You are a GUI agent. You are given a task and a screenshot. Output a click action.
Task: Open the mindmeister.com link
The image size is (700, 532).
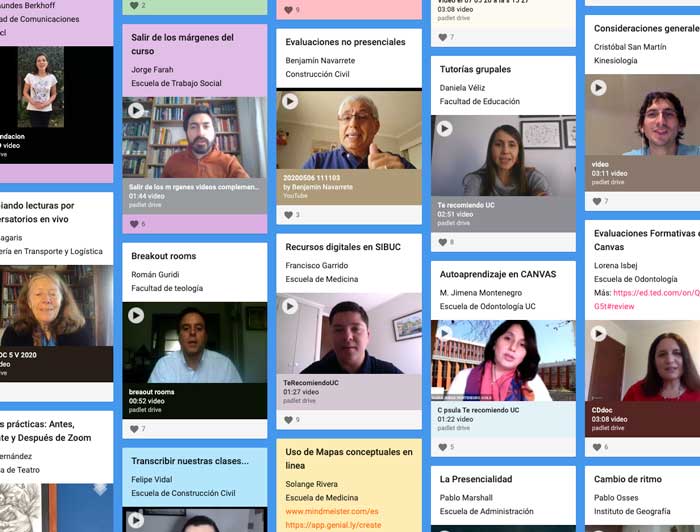point(332,511)
